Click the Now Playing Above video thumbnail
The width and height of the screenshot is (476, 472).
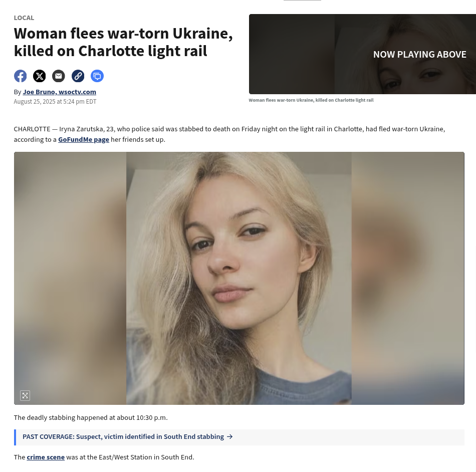[x=362, y=54]
